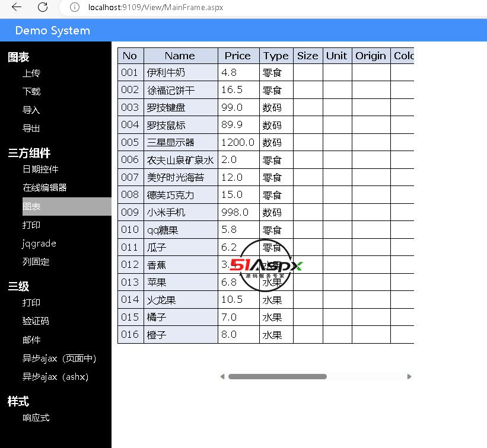The width and height of the screenshot is (487, 448).
Task: Click the price 89.9 cell
Action: tap(238, 125)
